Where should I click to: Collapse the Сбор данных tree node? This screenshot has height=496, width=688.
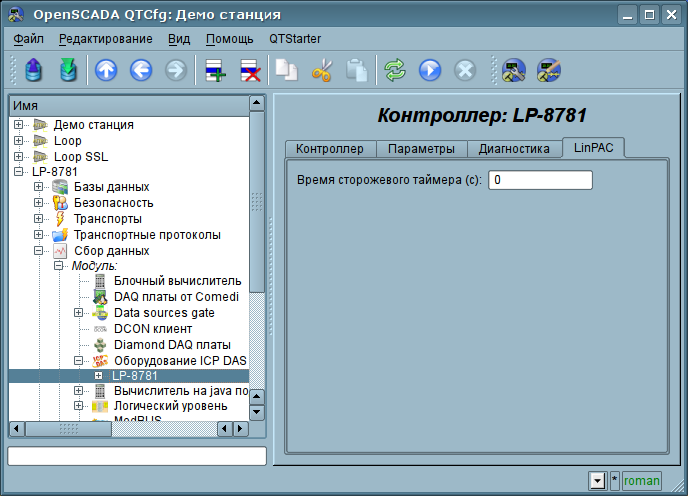(x=39, y=251)
